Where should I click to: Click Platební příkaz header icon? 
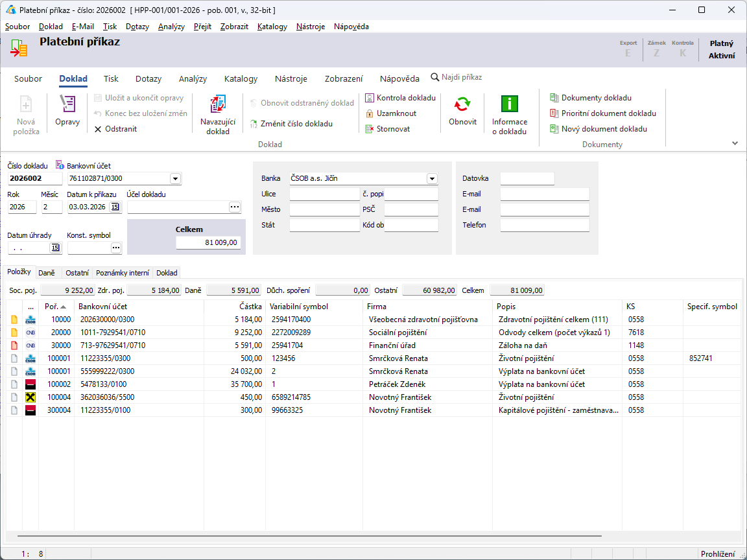pyautogui.click(x=20, y=49)
